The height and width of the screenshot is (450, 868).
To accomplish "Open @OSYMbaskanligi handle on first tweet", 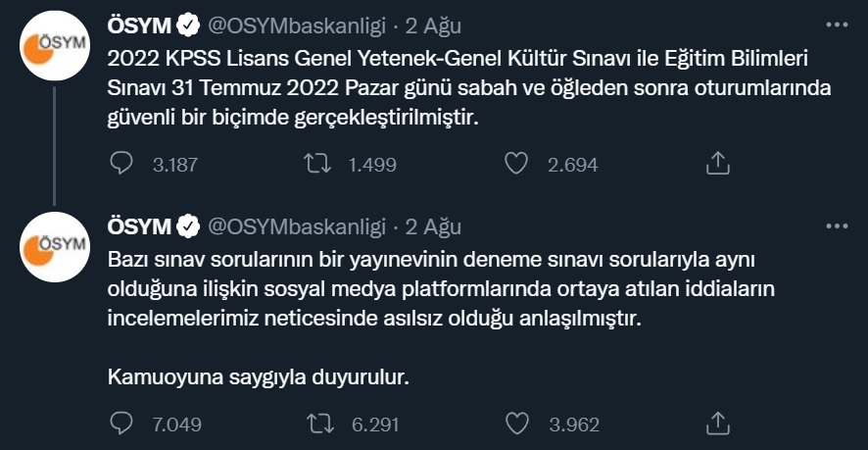I will point(296,26).
